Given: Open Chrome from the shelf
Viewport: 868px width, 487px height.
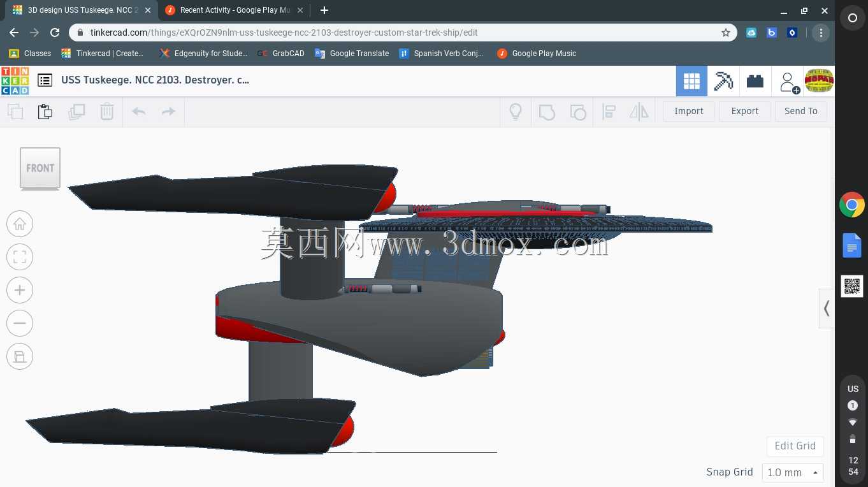Looking at the screenshot, I should click(x=852, y=205).
